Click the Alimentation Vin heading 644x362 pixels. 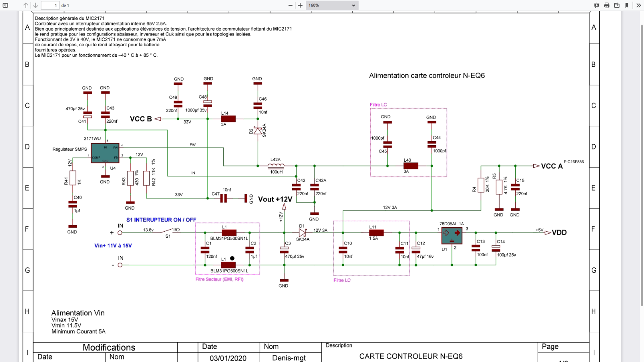click(x=78, y=313)
